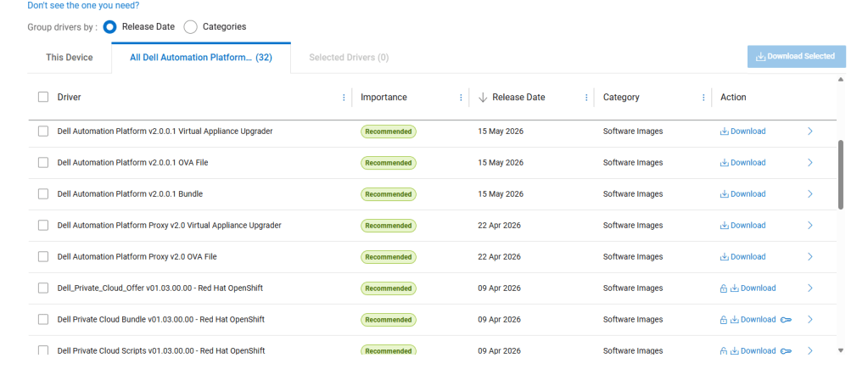868x386 pixels.
Task: Check v2.0.0.1 Virtual Appliance Upgrader checkbox
Action: pos(43,131)
